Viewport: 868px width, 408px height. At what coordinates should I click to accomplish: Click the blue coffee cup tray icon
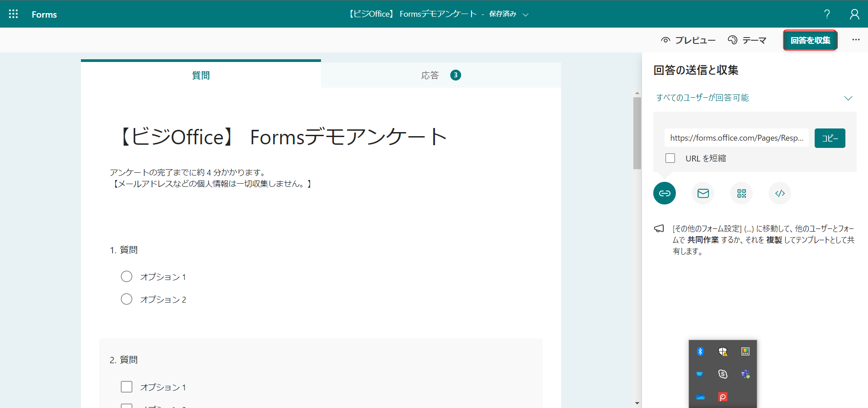click(700, 374)
